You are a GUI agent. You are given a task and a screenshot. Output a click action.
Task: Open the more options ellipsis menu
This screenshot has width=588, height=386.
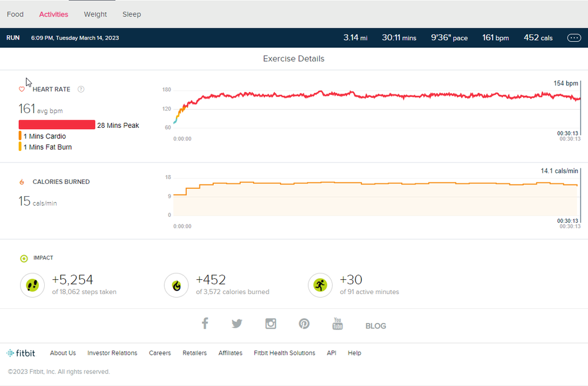(x=574, y=38)
